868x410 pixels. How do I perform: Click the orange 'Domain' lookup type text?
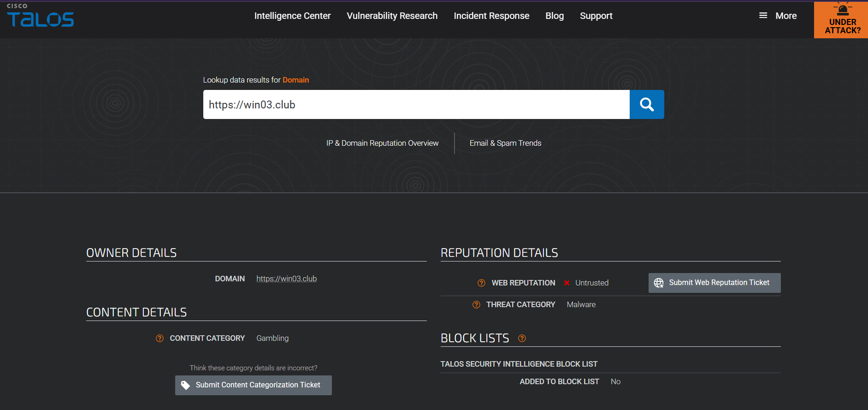[x=295, y=80]
